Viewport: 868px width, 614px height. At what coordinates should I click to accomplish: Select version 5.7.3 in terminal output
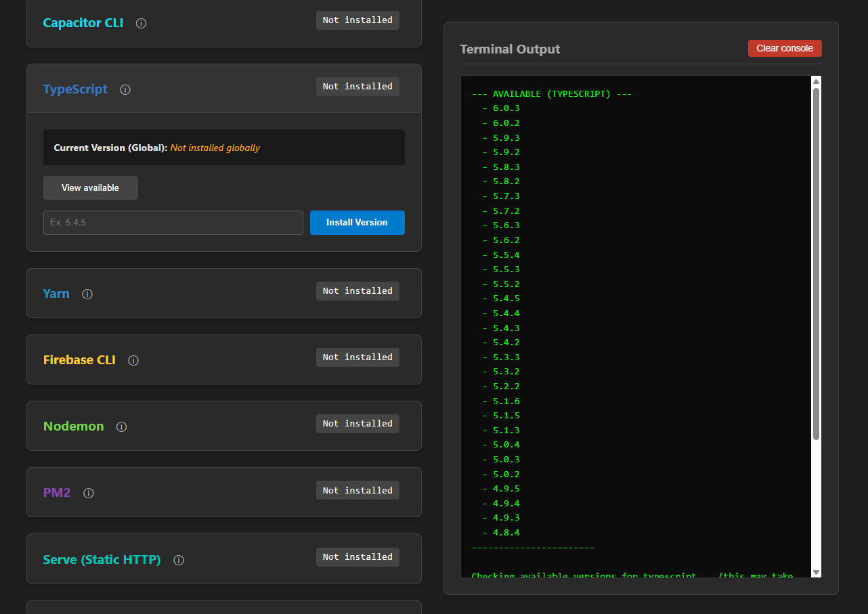506,196
